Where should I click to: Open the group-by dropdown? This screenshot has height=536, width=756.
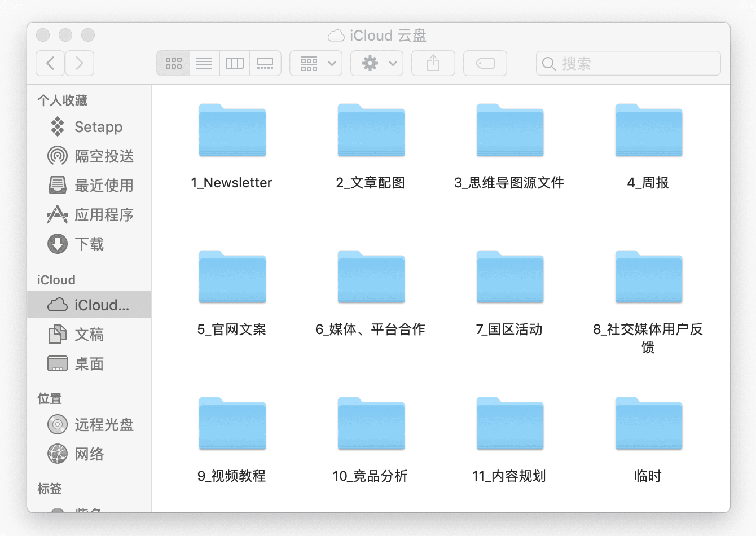click(x=315, y=63)
